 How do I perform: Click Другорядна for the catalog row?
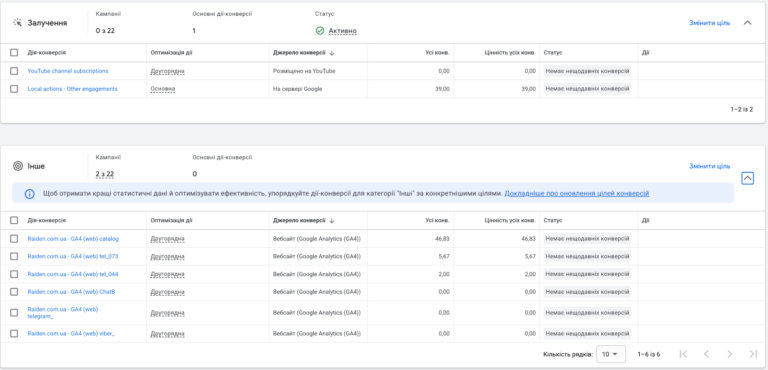coord(168,239)
